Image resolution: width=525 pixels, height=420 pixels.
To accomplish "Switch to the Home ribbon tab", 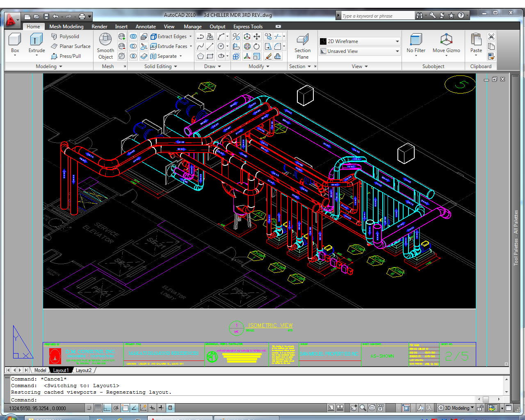I will point(33,27).
